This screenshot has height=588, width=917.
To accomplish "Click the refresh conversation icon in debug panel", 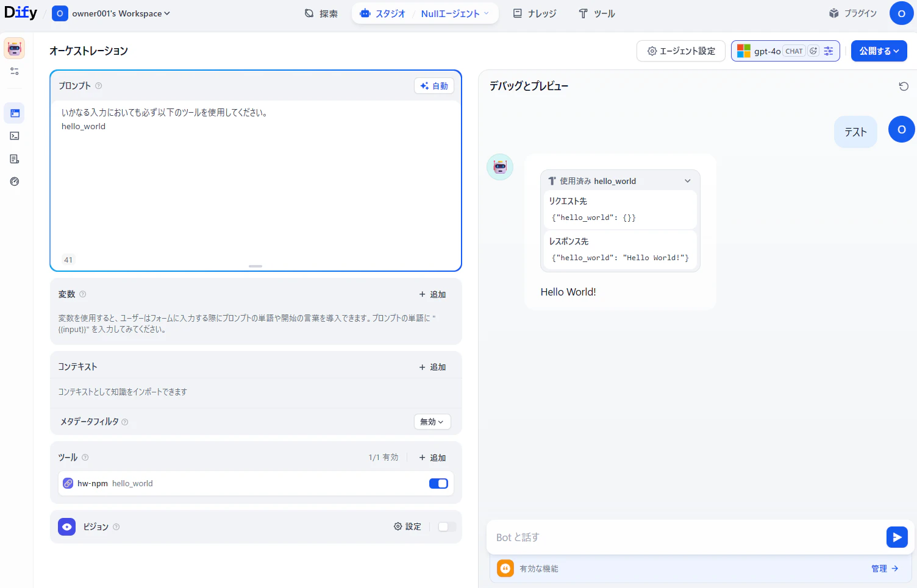I will [904, 87].
